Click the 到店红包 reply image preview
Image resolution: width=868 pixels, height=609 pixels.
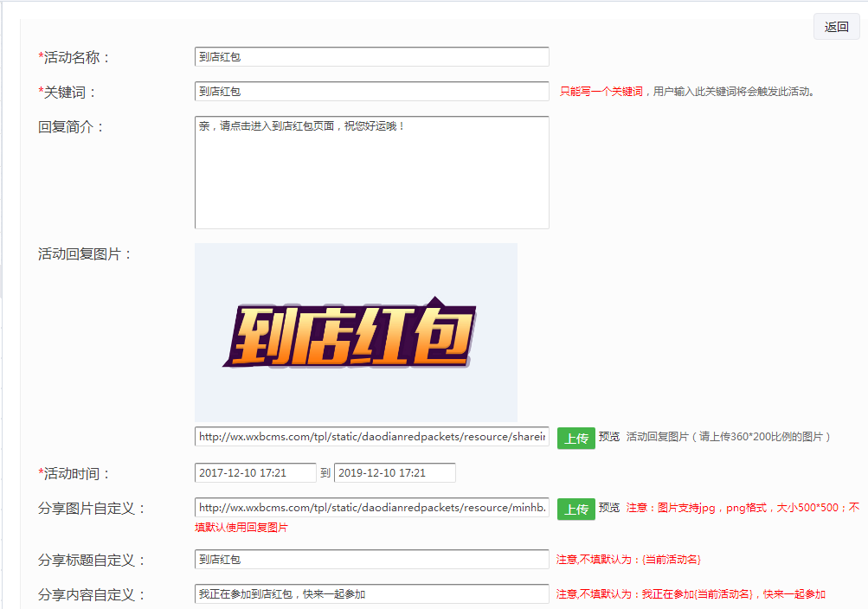(356, 332)
